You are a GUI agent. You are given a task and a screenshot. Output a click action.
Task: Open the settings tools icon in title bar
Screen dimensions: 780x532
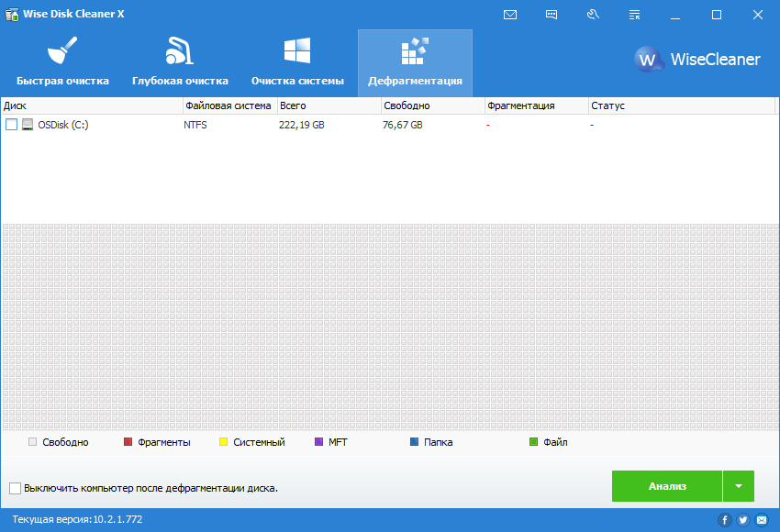[x=593, y=15]
